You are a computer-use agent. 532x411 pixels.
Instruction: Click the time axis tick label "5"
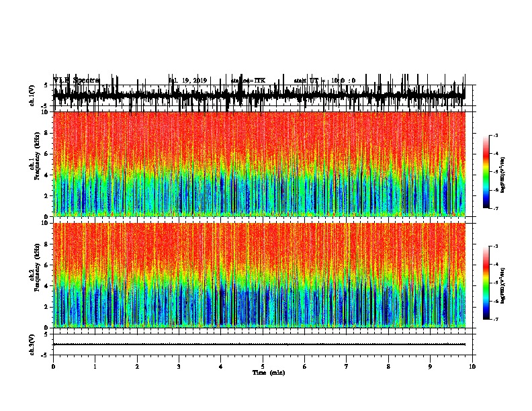[x=263, y=367]
